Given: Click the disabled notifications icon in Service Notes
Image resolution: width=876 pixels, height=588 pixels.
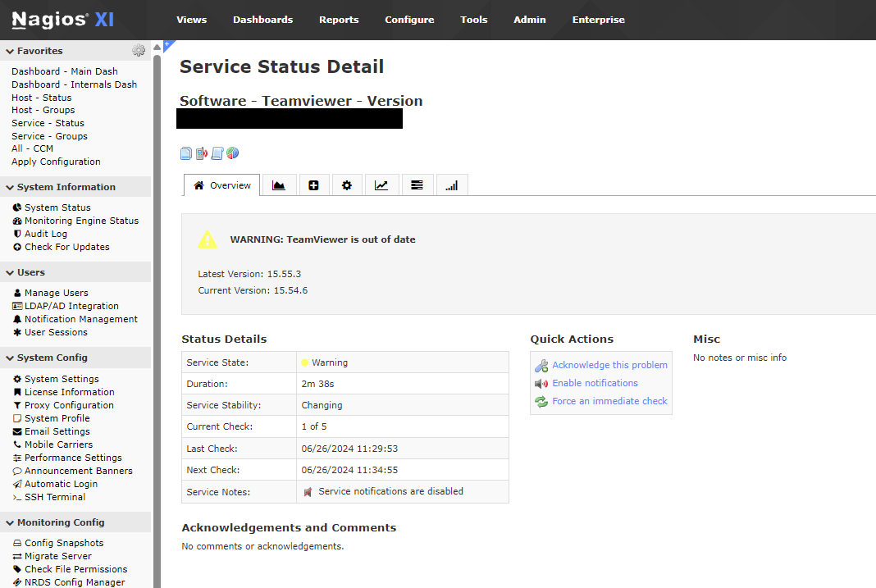Looking at the screenshot, I should pos(308,492).
